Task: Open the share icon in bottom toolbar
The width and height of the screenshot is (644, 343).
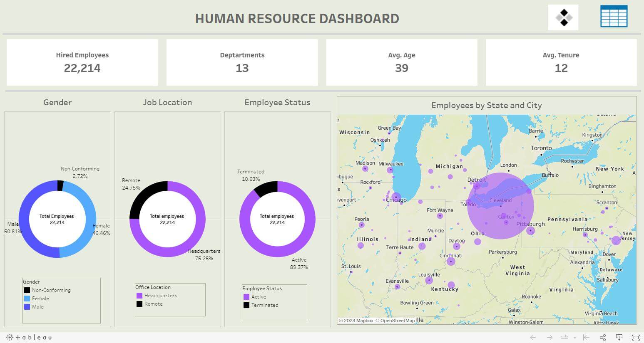Action: click(603, 337)
